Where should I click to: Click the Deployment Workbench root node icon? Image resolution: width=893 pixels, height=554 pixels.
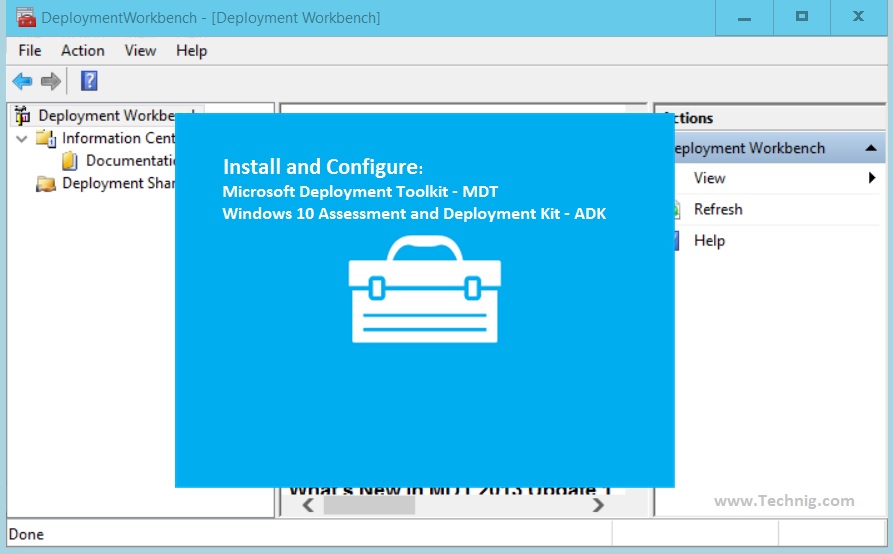pos(22,116)
